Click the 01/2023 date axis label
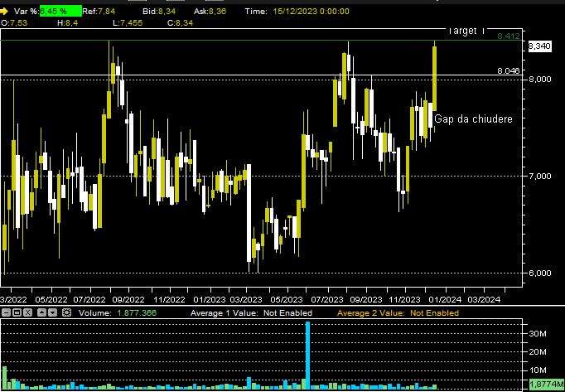Viewport: 565px width, 392px height. pos(211,300)
